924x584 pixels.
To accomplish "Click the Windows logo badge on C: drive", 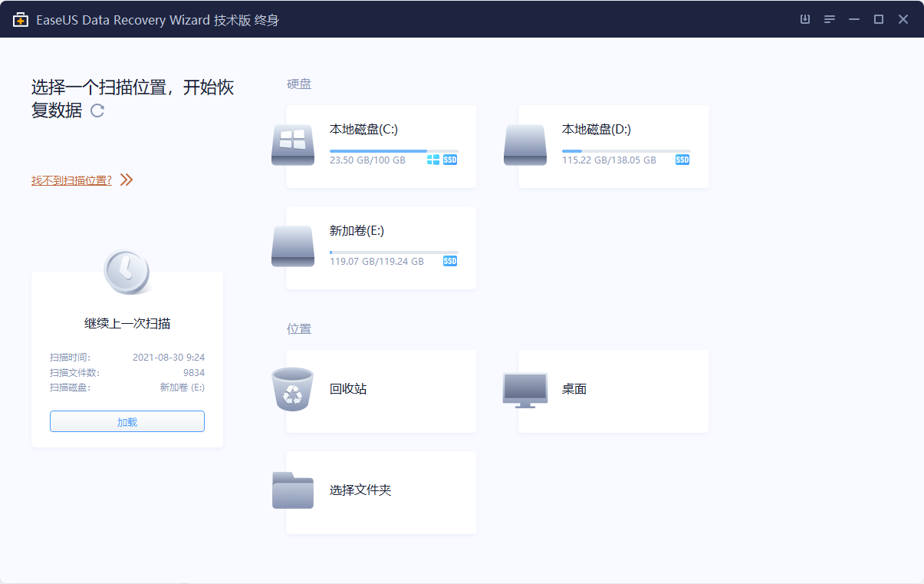I will coord(433,160).
